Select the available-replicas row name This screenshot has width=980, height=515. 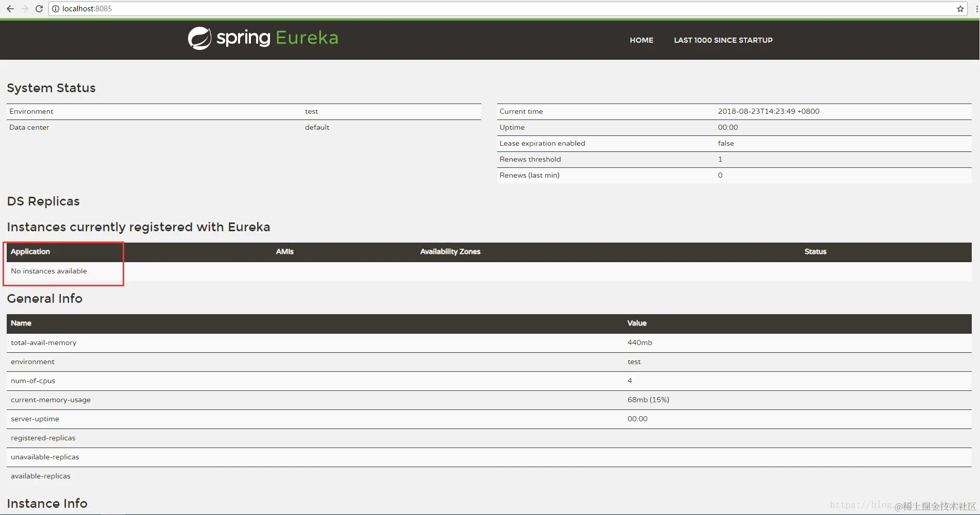[x=40, y=476]
